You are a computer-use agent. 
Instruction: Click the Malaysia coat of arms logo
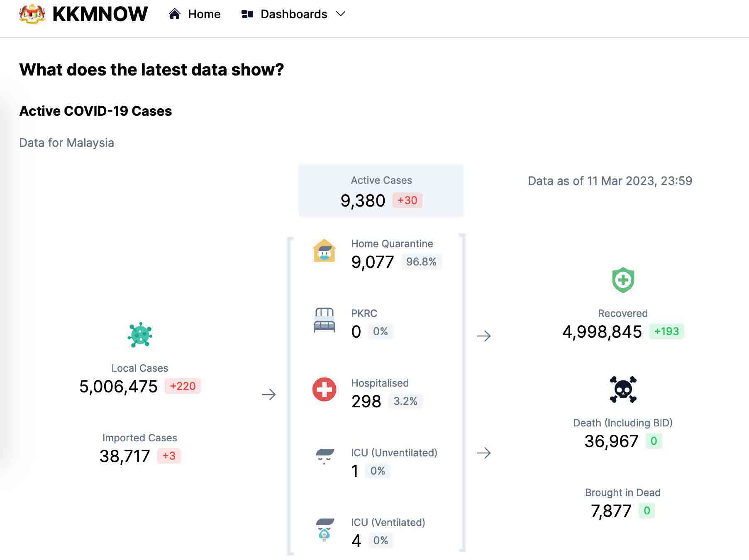[32, 14]
